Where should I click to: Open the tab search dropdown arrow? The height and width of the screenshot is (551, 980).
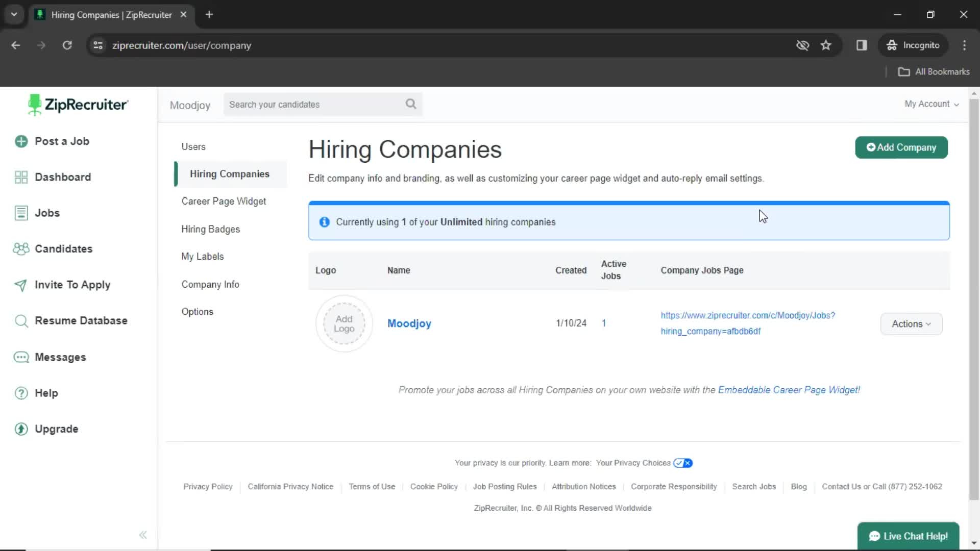[14, 14]
